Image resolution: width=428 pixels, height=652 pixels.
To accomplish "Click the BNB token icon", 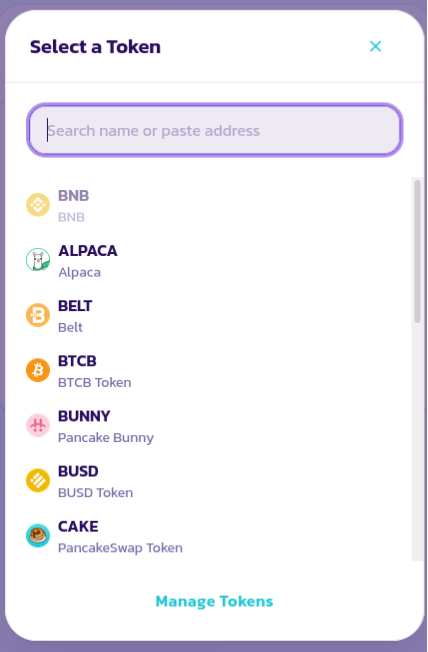I will (38, 205).
